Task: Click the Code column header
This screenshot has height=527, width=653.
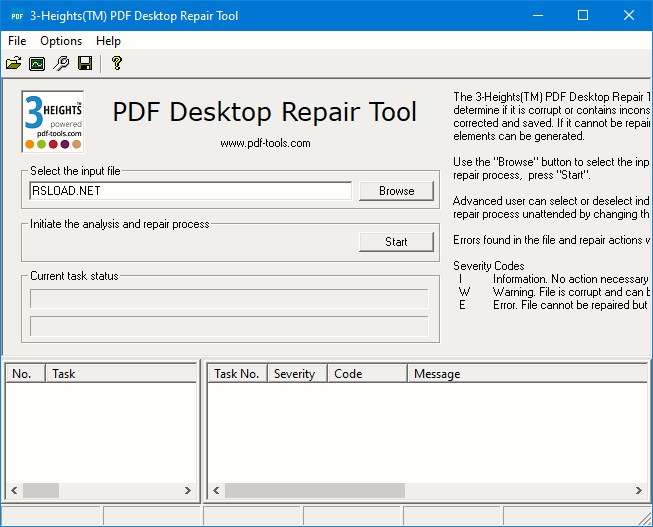Action: pyautogui.click(x=365, y=374)
